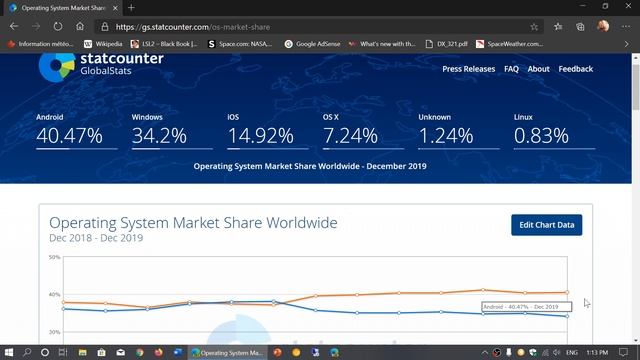This screenshot has height=360, width=640.
Task: Click the address bar URL
Action: pos(193,27)
